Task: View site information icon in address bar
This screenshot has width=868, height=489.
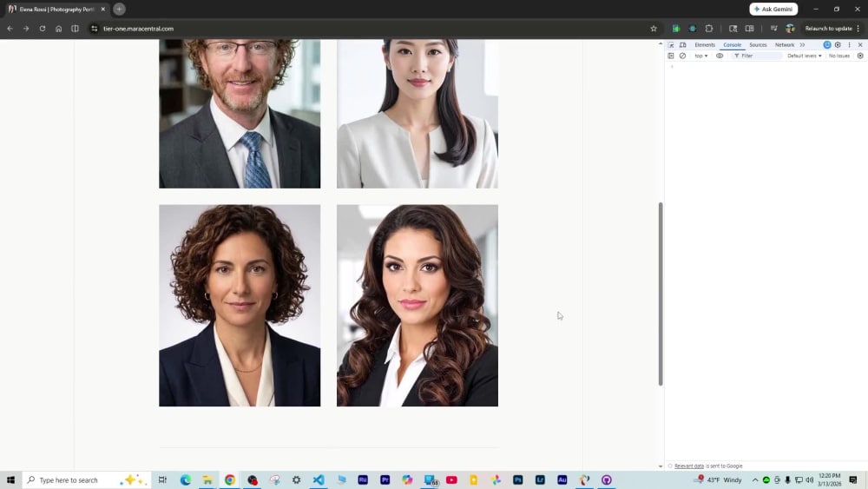Action: click(x=94, y=29)
